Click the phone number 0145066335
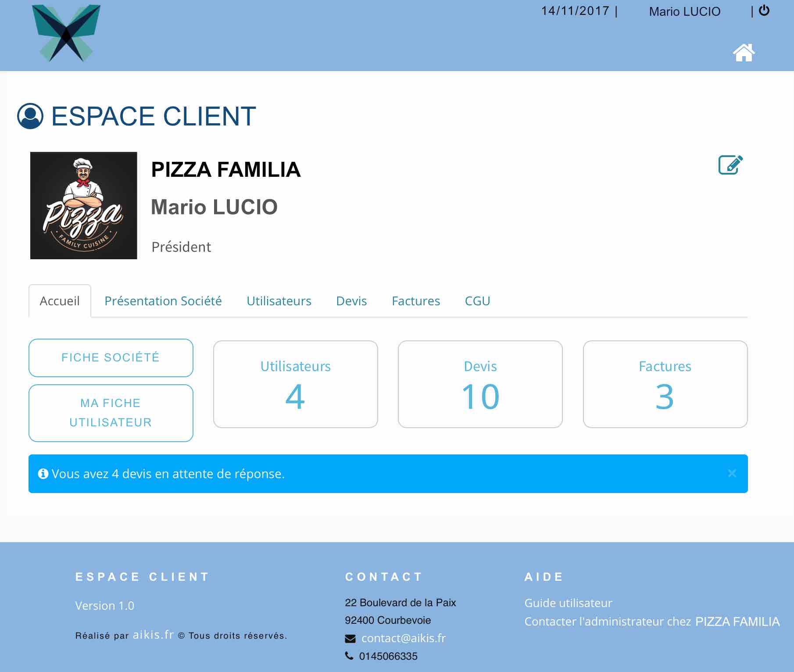The image size is (794, 672). click(x=388, y=656)
